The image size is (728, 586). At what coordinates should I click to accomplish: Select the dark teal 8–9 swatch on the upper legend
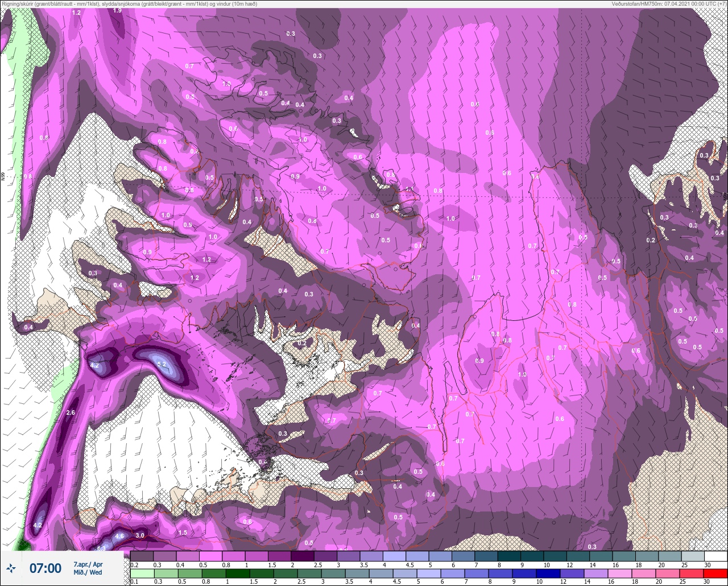tap(509, 556)
